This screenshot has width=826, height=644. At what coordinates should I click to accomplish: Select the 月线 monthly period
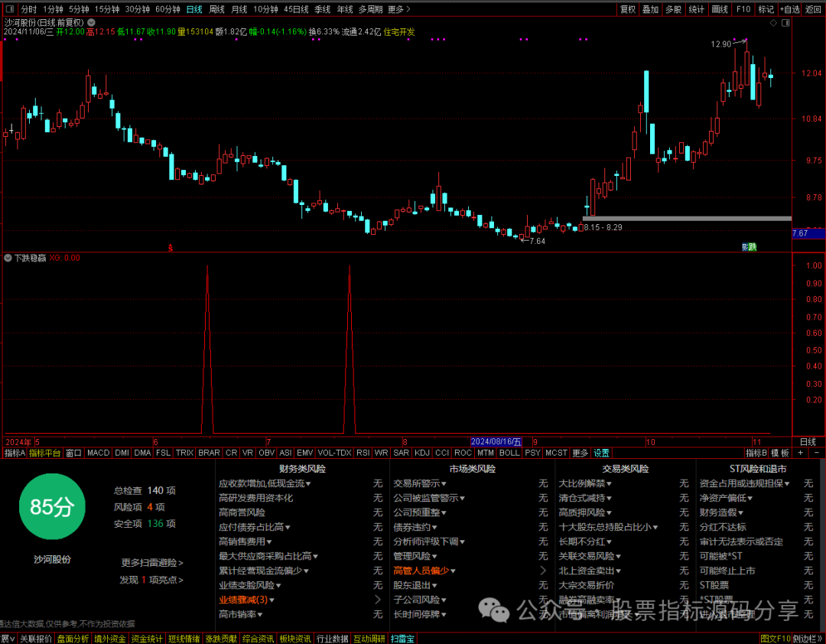pos(239,9)
